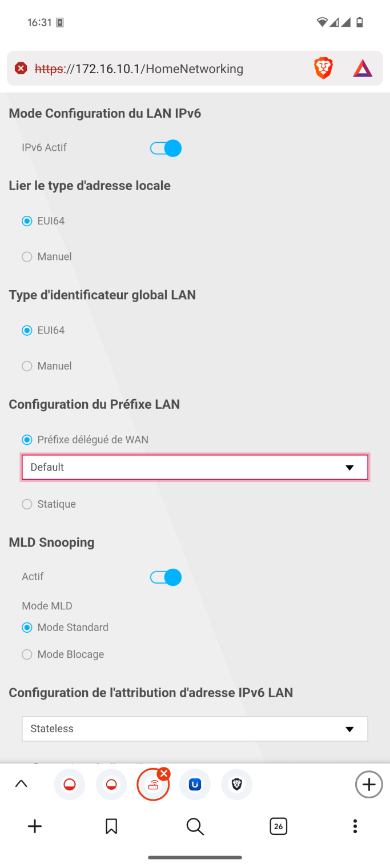
Task: Select Manuel under Lier le type d'adresse locale
Action: click(27, 257)
